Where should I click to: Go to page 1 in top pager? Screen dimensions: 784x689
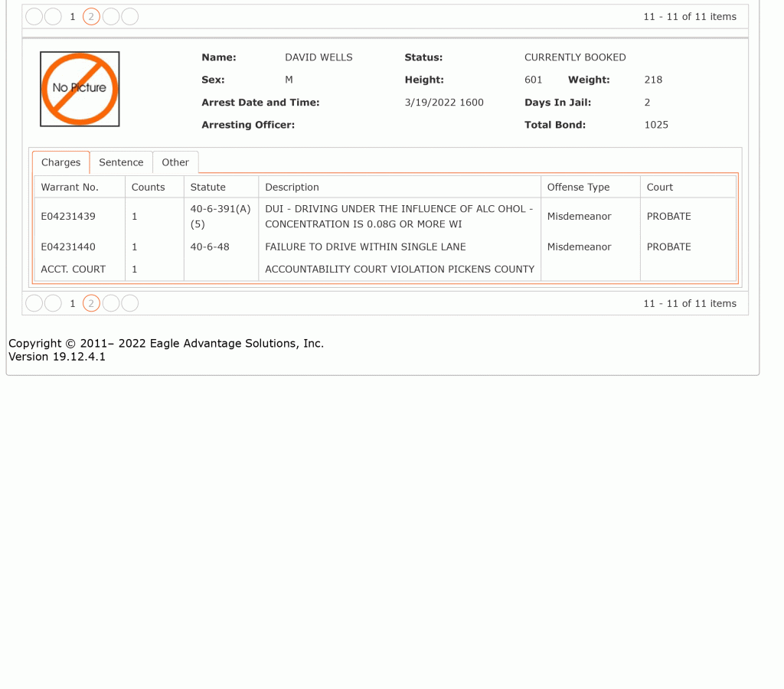(73, 17)
